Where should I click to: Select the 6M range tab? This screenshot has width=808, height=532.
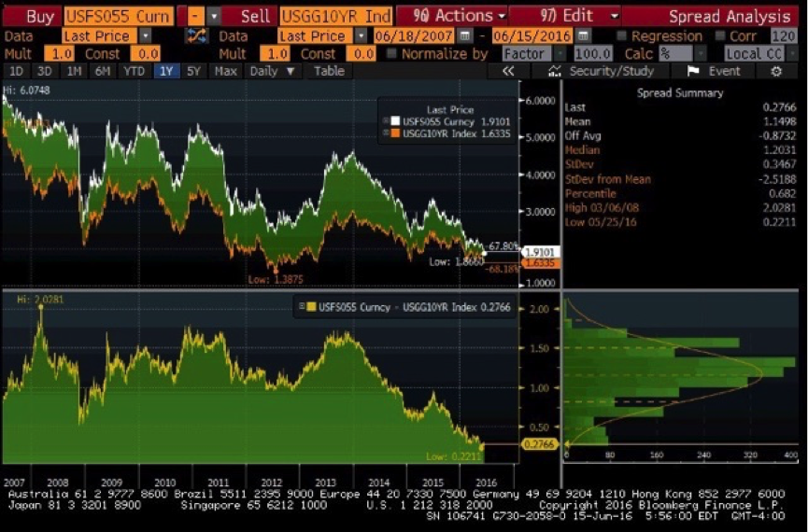(x=103, y=71)
